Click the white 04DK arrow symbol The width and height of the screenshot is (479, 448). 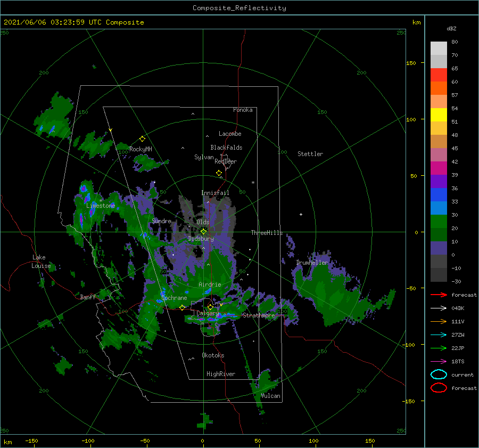click(x=439, y=308)
